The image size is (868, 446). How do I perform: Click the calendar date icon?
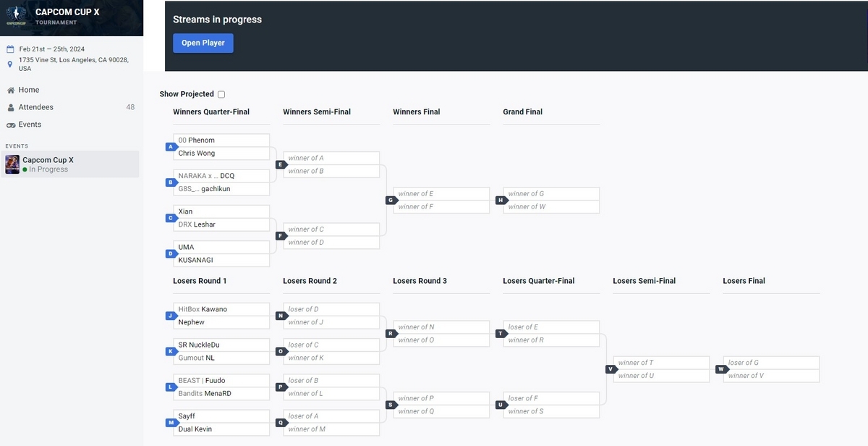point(10,49)
